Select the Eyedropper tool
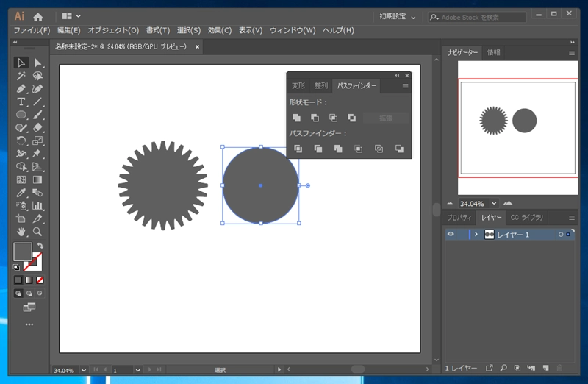 21,193
